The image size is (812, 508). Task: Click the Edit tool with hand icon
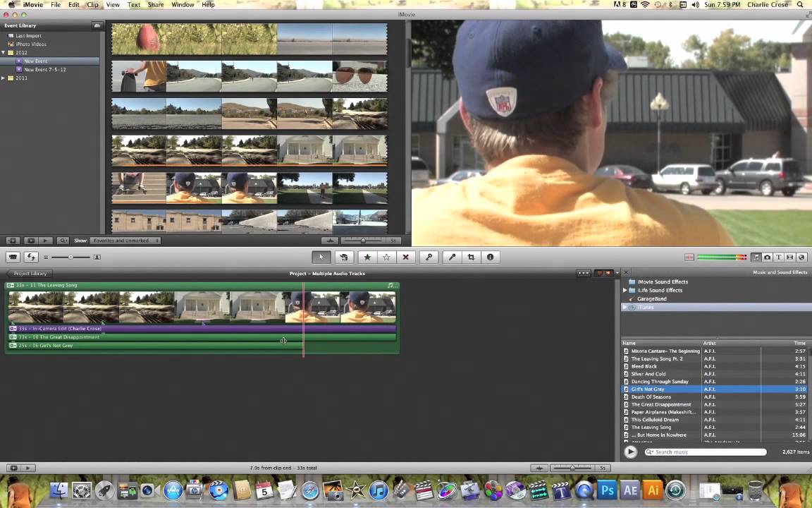pyautogui.click(x=343, y=257)
